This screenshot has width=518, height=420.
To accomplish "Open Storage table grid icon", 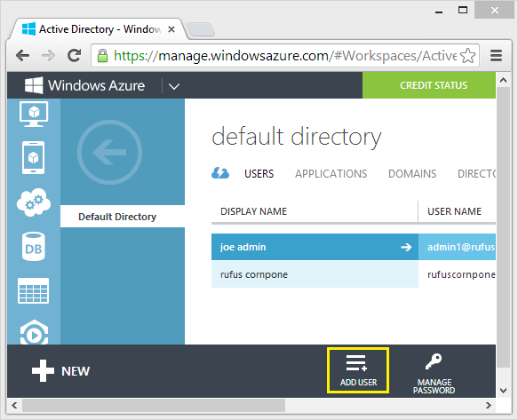I will (34, 290).
